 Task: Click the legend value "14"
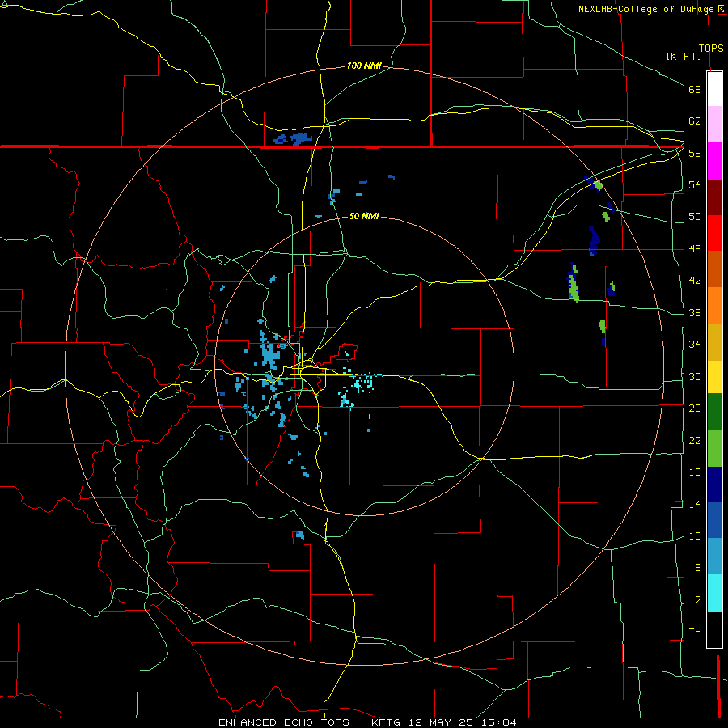pos(695,504)
